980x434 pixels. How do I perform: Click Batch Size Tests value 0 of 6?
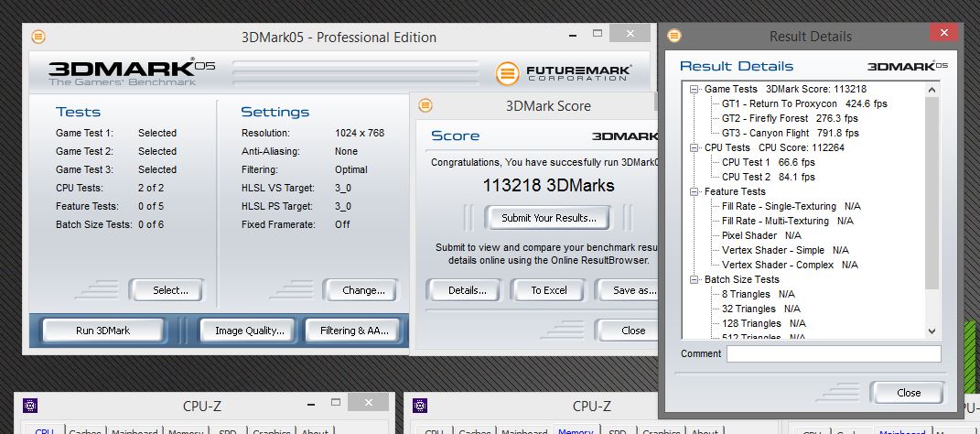[x=151, y=224]
